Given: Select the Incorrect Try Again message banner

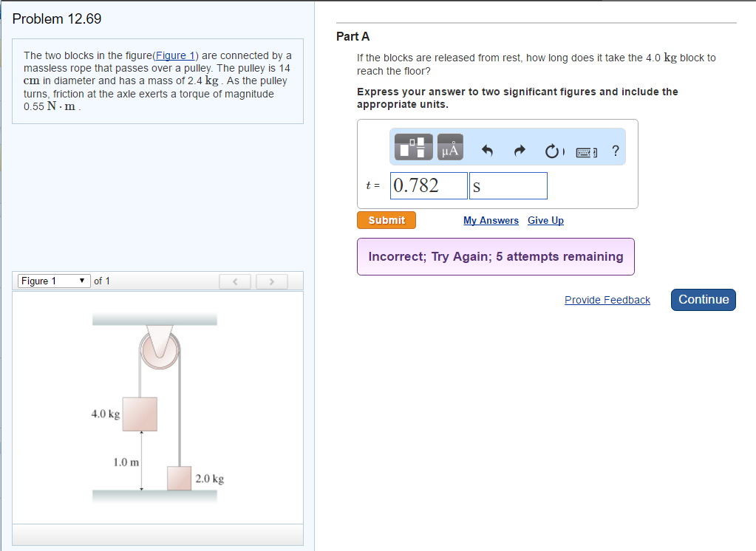Looking at the screenshot, I should [x=495, y=256].
